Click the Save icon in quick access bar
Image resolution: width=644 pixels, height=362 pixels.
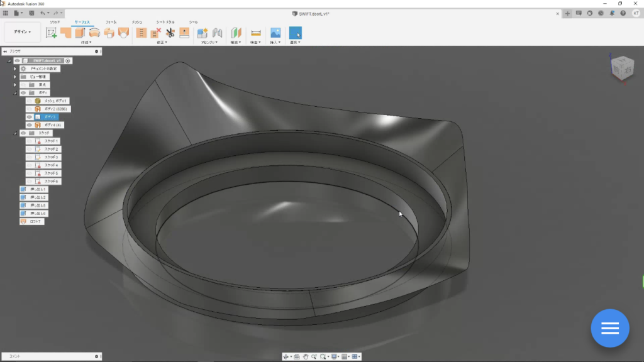pyautogui.click(x=31, y=13)
